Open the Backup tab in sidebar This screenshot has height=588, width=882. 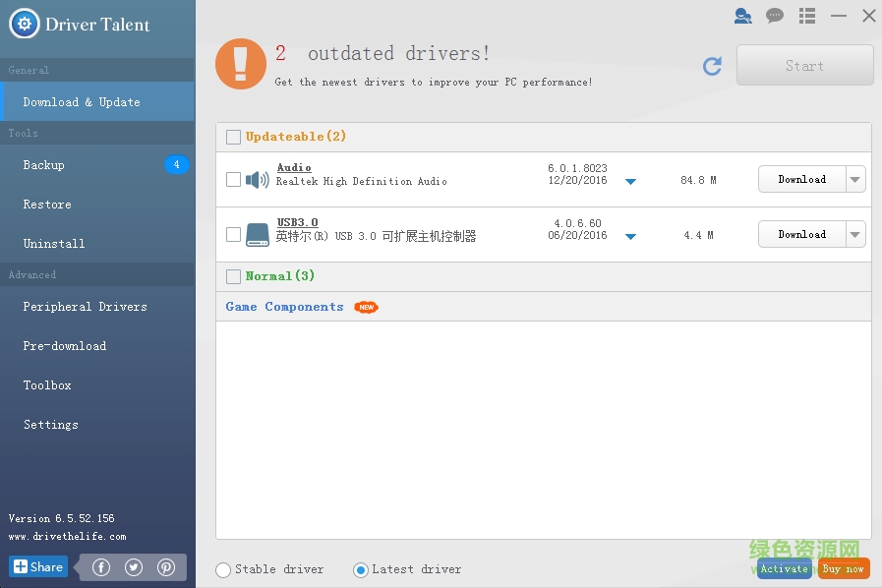tap(43, 164)
